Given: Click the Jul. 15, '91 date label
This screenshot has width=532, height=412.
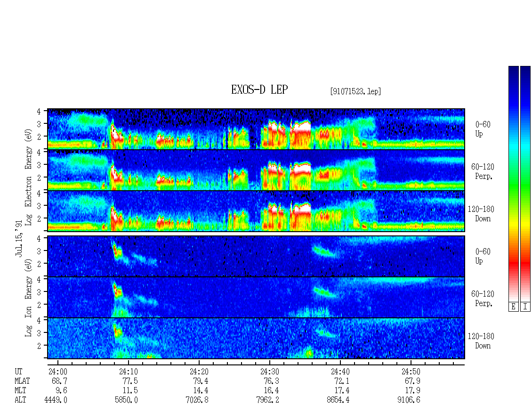Looking at the screenshot, I should tap(19, 238).
